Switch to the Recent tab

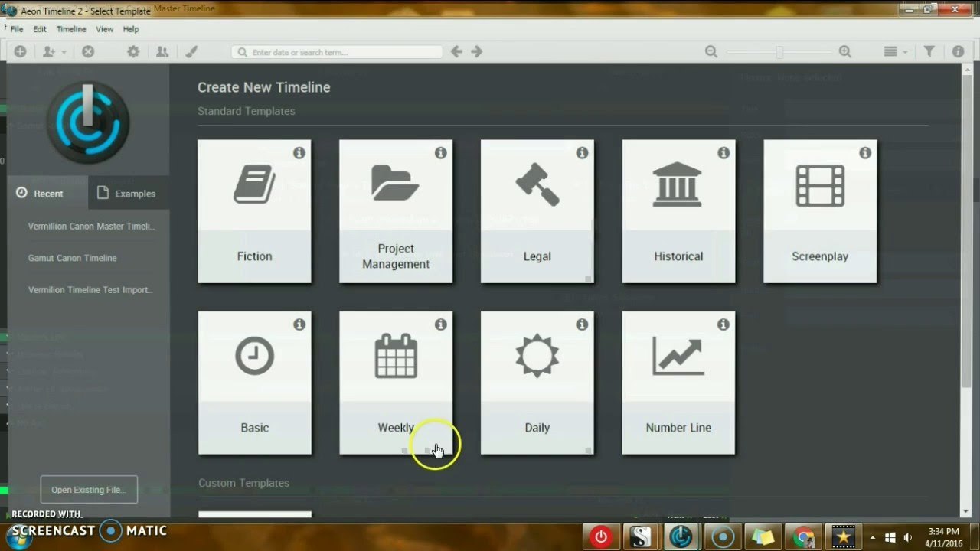pyautogui.click(x=47, y=193)
